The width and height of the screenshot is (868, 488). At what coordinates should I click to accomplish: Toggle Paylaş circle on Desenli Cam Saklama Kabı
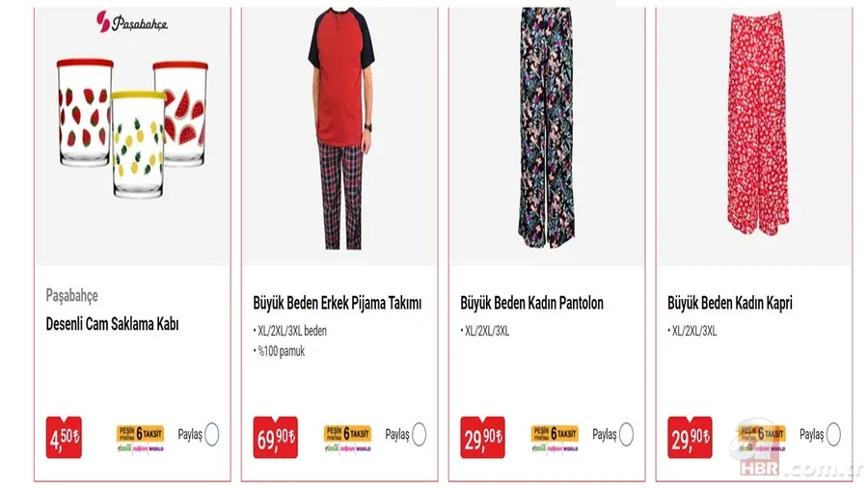(212, 434)
